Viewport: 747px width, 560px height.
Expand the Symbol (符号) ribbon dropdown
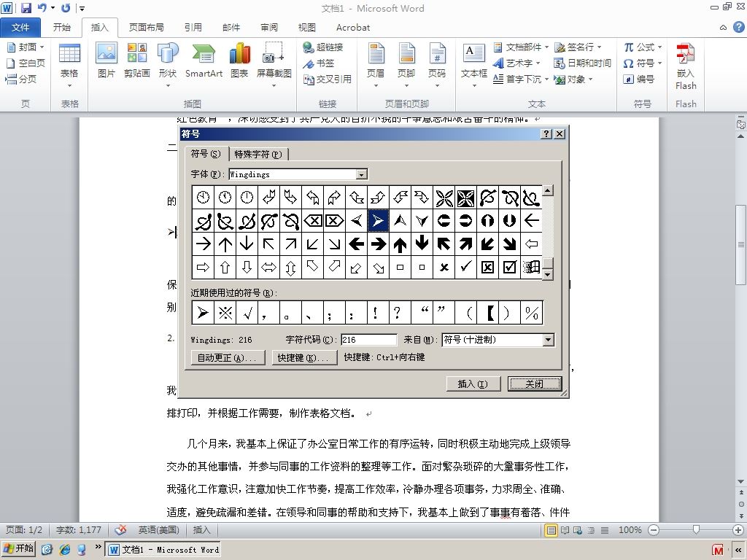coord(659,63)
